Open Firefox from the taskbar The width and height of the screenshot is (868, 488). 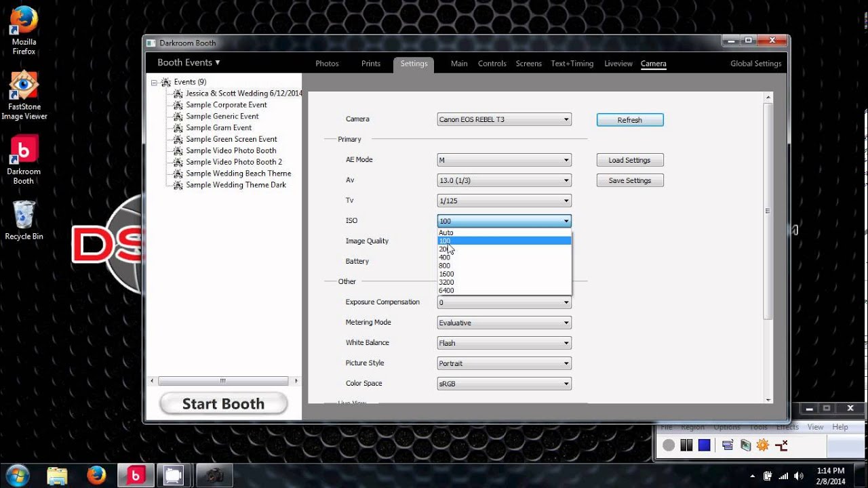(x=96, y=476)
